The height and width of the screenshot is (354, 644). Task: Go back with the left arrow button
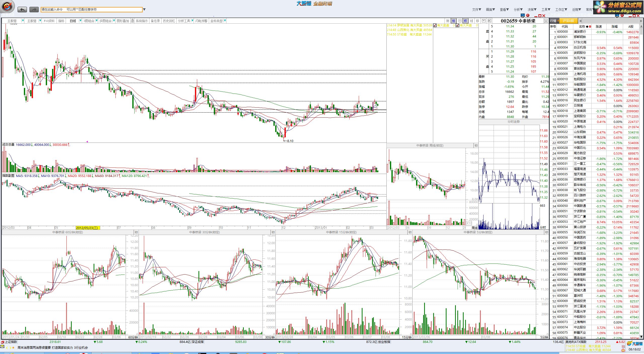click(22, 10)
